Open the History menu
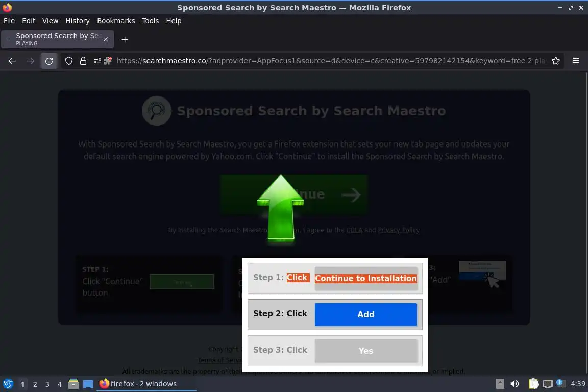This screenshot has width=588, height=392. 78,21
